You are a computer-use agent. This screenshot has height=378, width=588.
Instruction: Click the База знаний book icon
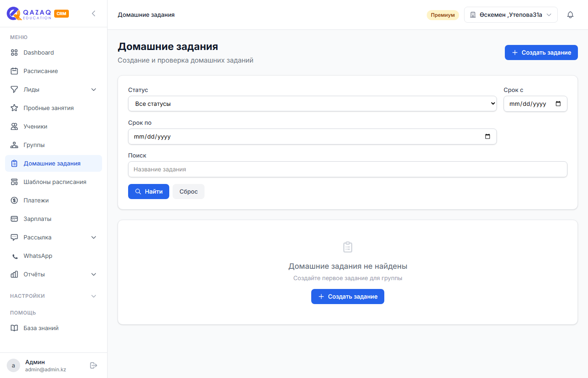click(14, 328)
